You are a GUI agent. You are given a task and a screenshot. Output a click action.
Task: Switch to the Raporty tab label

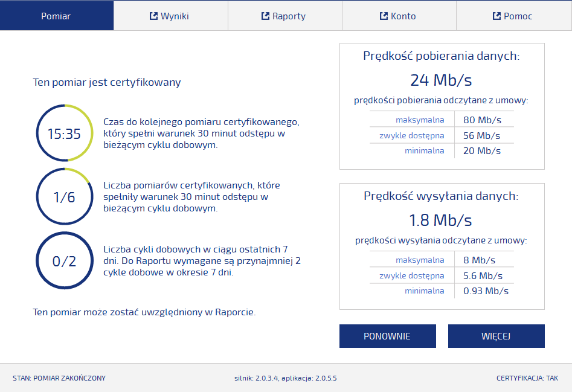tap(289, 16)
